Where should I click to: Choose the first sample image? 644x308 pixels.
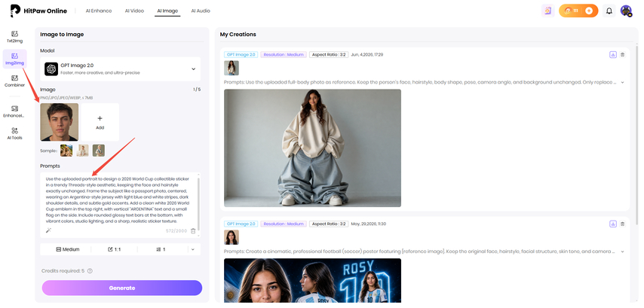(x=66, y=151)
